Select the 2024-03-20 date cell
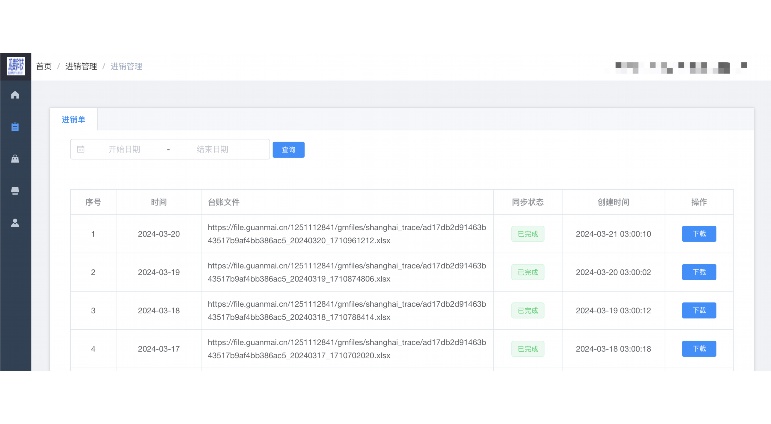This screenshot has width=771, height=424. pyautogui.click(x=159, y=234)
